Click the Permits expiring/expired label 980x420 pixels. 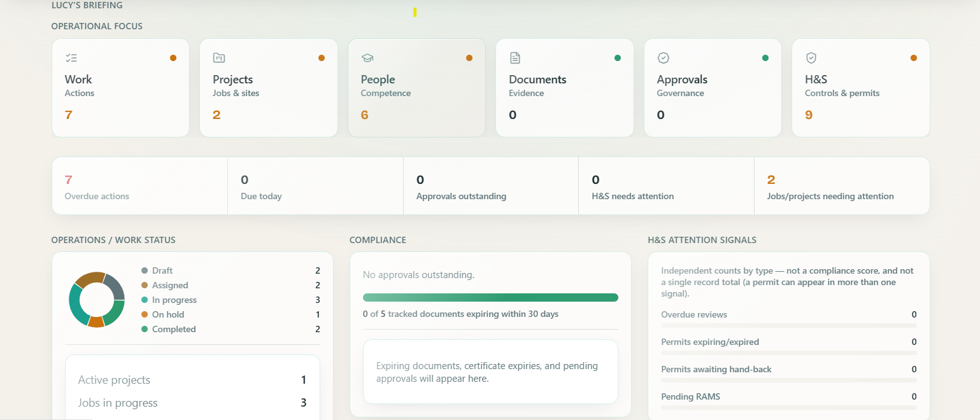(710, 342)
